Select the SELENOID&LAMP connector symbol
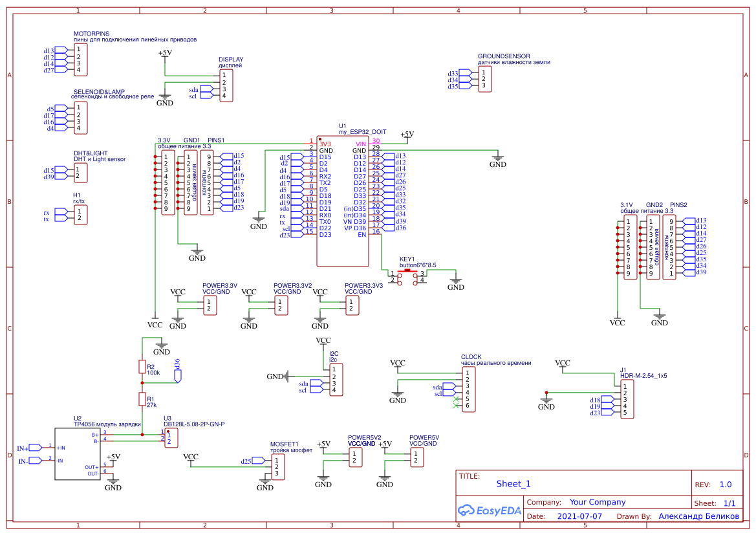This screenshot has width=756, height=535. (81, 118)
